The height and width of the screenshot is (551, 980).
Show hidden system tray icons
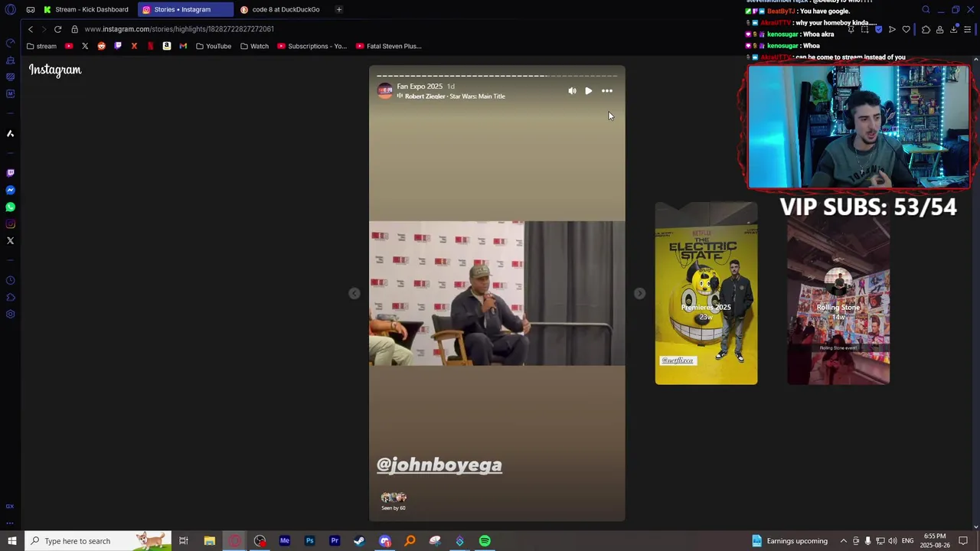[844, 541]
